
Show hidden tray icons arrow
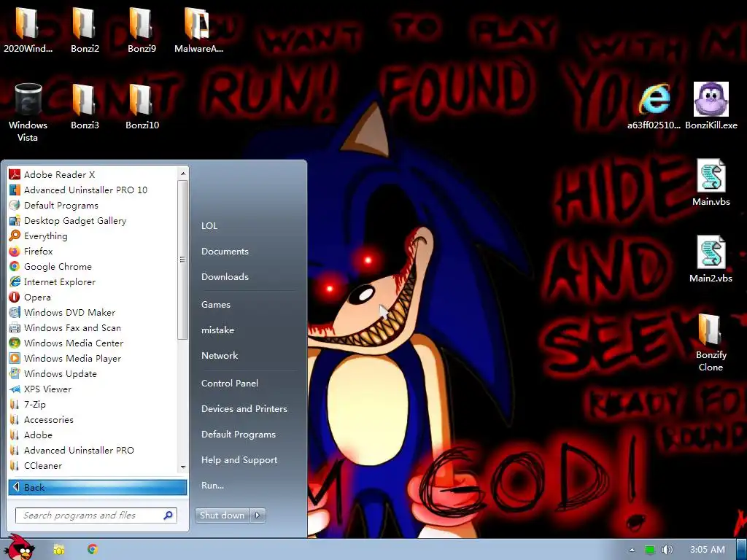[x=632, y=550]
